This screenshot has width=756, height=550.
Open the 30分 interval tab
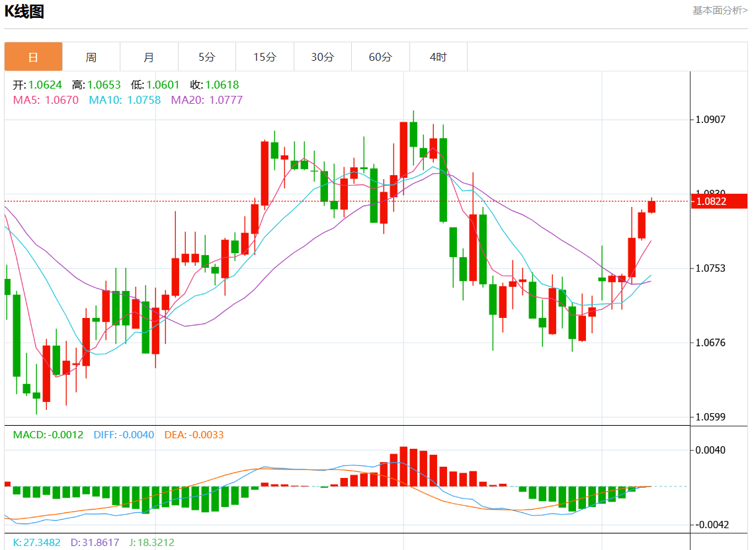[x=323, y=57]
